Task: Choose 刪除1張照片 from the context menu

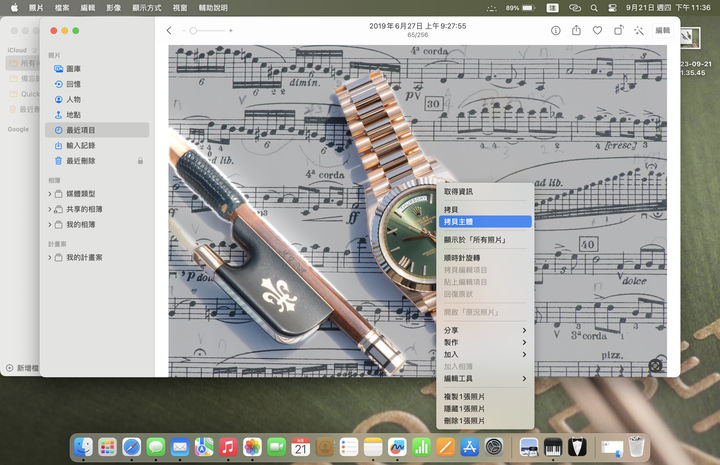Action: (485, 421)
